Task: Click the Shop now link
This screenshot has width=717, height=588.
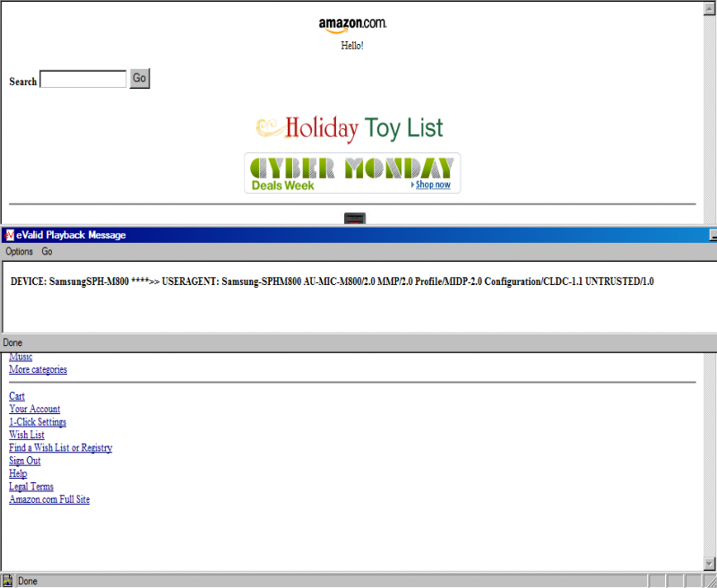Action: [x=433, y=185]
